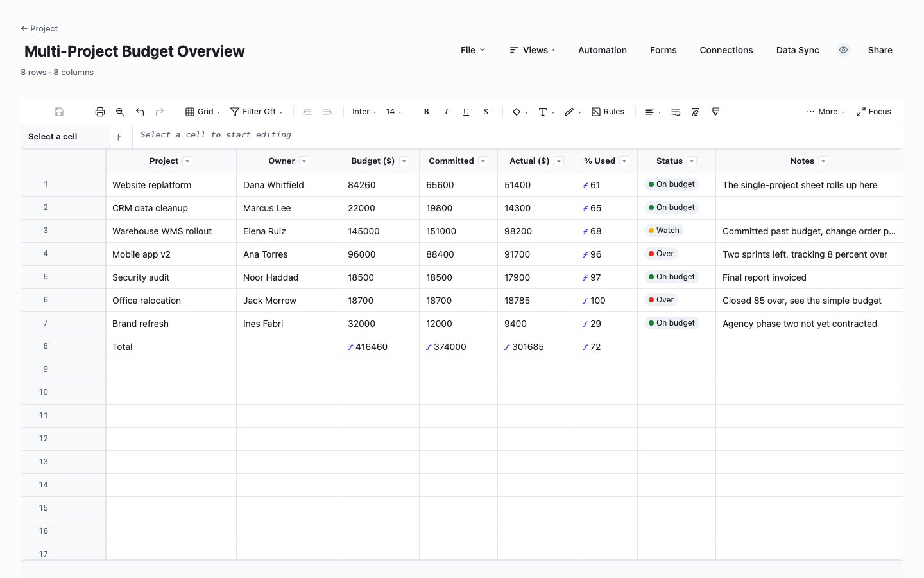Click the formula icon beside % Used 100
The height and width of the screenshot is (578, 924).
[585, 301]
